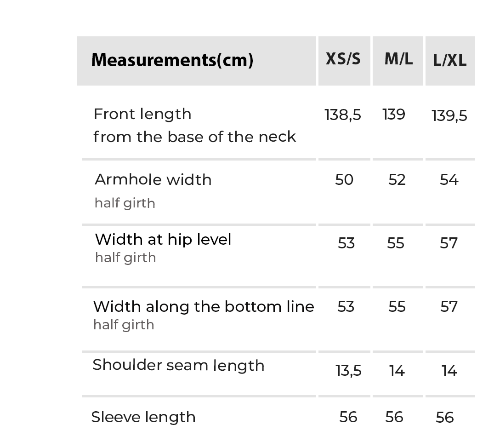Click armhole width value 50
Screen dimensions: 477x448
click(344, 179)
